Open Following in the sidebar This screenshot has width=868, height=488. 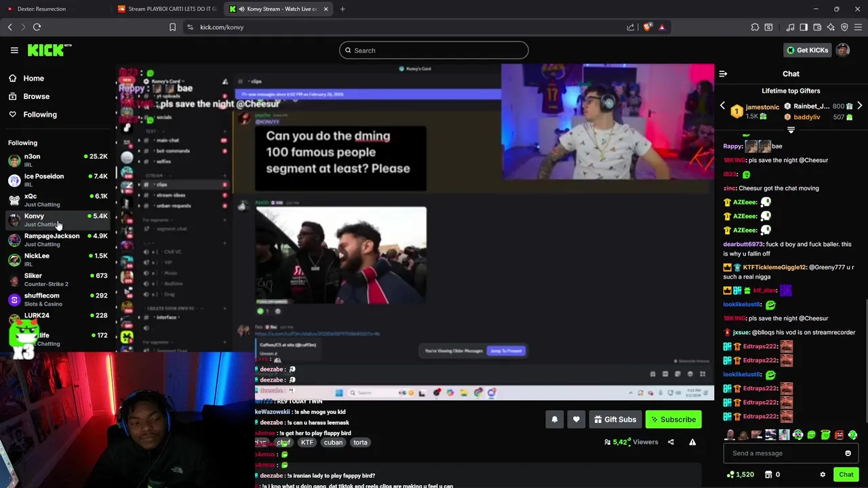point(40,115)
